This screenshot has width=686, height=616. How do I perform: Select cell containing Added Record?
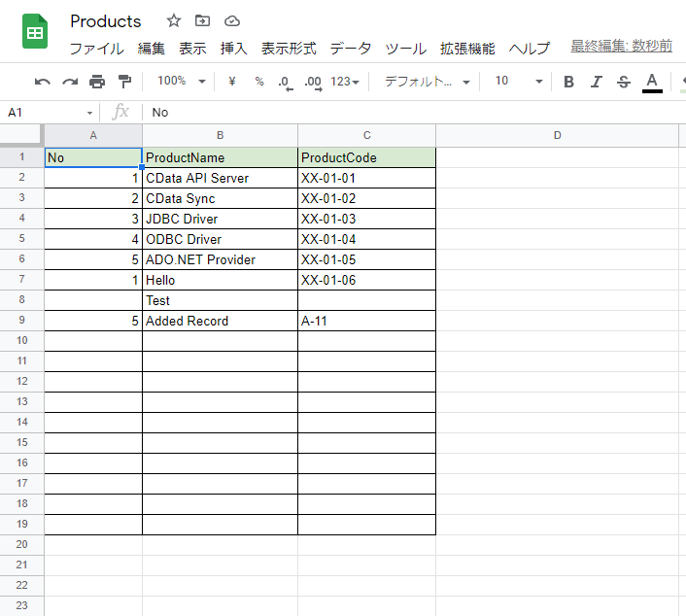pos(220,322)
